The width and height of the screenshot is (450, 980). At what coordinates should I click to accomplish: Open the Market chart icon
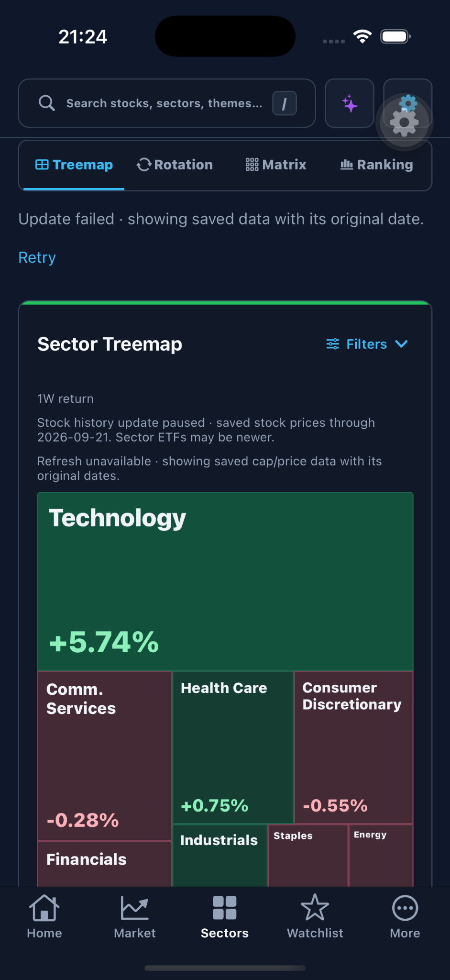pos(135,908)
